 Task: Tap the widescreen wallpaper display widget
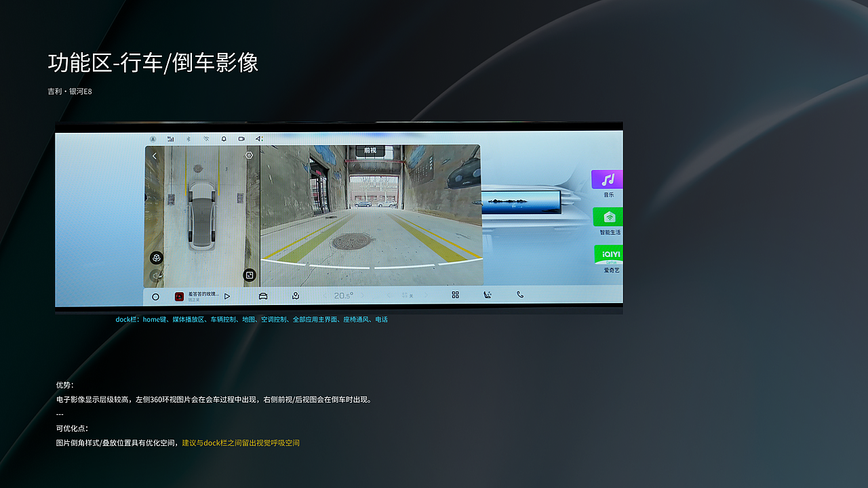click(x=521, y=202)
